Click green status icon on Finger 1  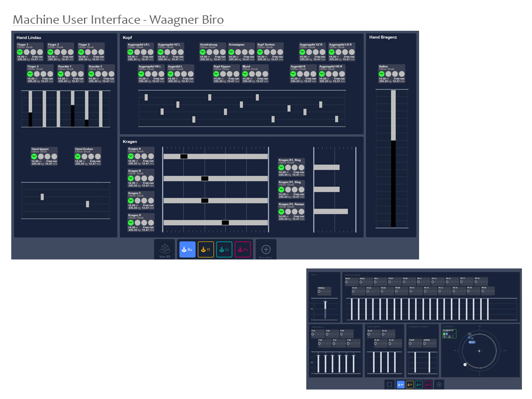[x=20, y=53]
